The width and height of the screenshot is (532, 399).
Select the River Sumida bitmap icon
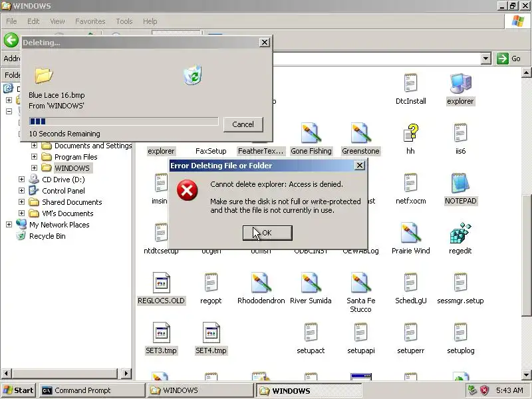pyautogui.click(x=311, y=282)
